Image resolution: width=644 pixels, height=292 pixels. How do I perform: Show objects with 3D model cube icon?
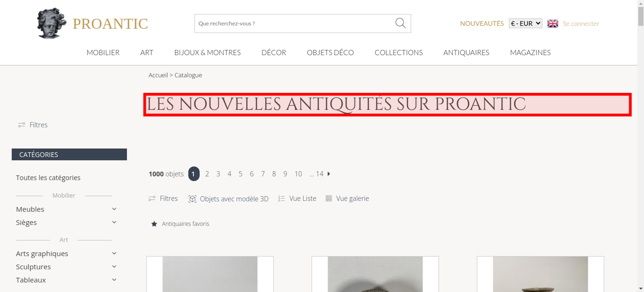click(192, 199)
